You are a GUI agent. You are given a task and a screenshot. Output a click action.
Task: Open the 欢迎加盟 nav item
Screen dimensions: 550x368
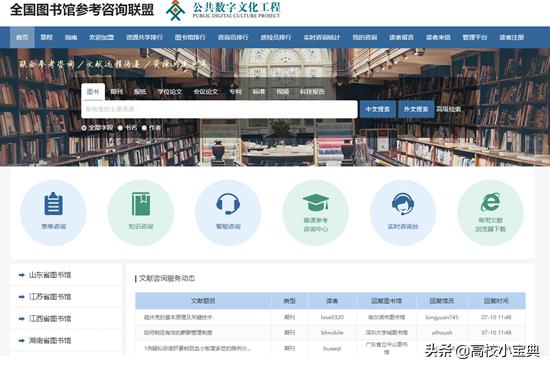[x=101, y=37]
